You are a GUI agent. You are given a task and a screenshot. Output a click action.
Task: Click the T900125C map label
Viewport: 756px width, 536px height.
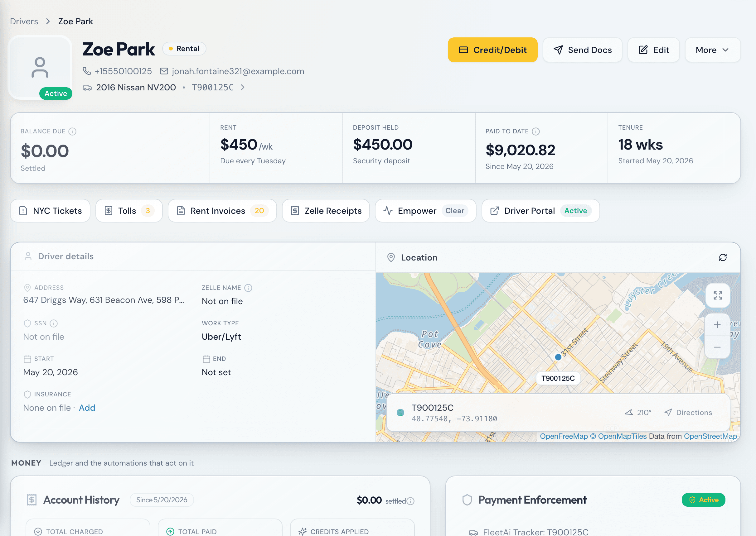tap(558, 378)
